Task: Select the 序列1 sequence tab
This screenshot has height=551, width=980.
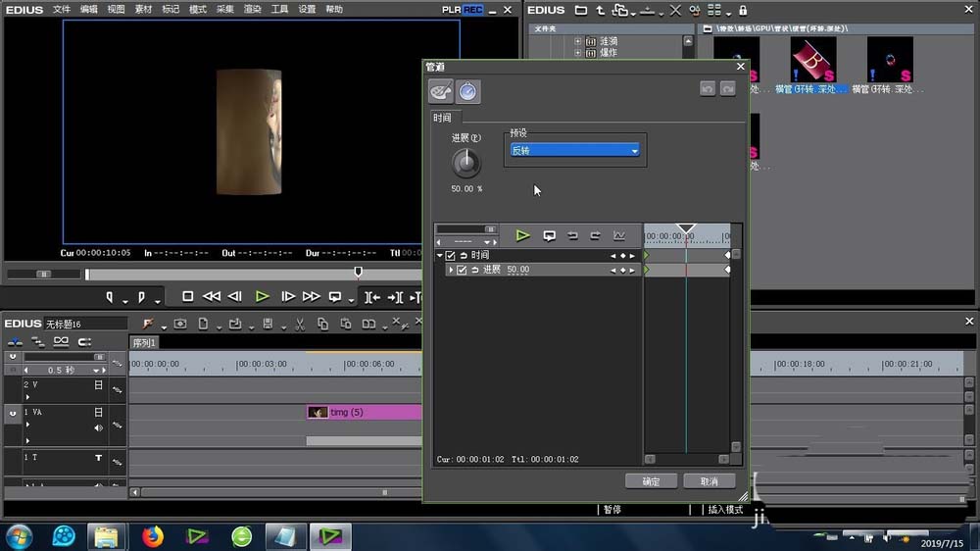Action: [145, 343]
